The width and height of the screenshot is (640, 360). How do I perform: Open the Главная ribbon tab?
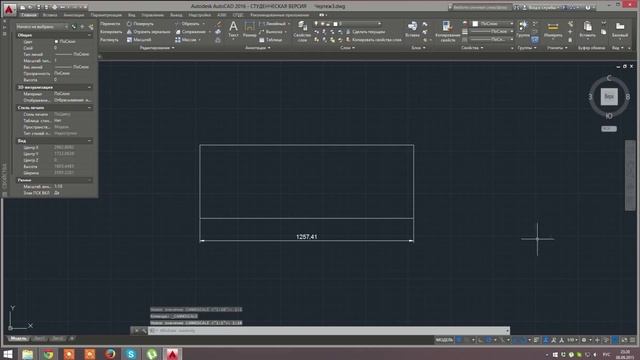[29, 15]
